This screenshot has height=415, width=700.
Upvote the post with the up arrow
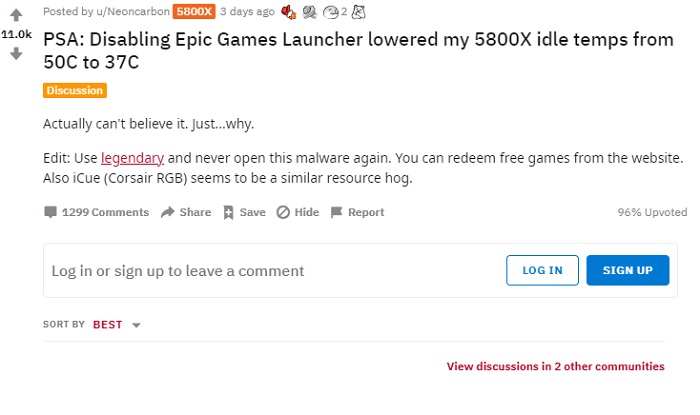[x=16, y=15]
